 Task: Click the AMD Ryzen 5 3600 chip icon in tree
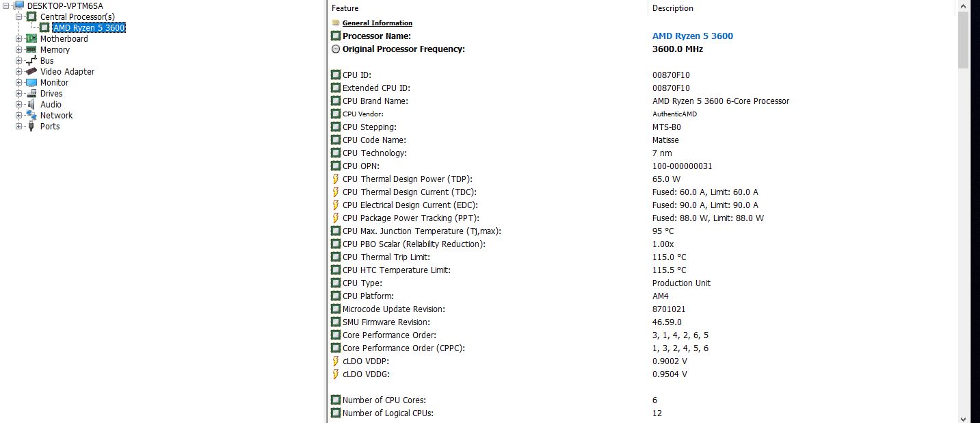click(x=44, y=27)
